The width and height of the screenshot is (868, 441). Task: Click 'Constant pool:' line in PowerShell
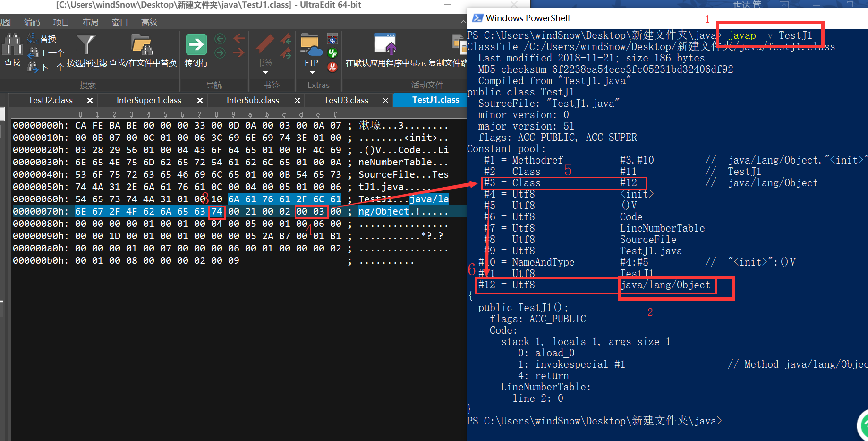pos(507,149)
